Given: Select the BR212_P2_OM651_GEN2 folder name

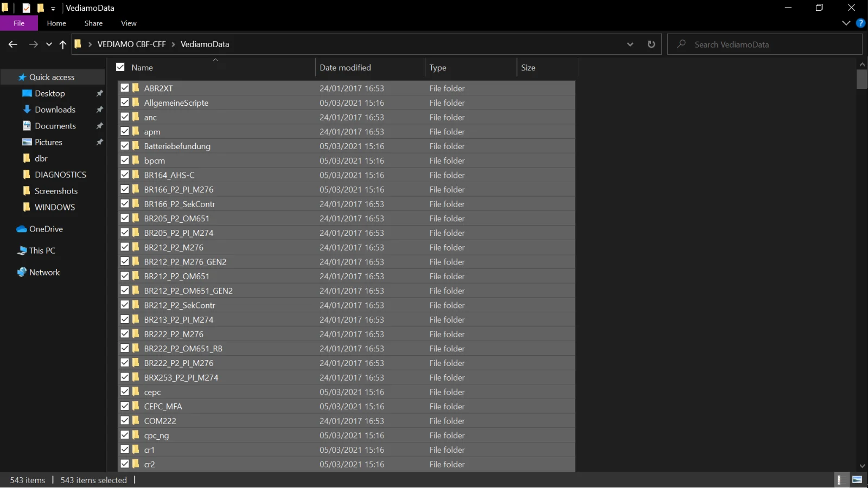Looking at the screenshot, I should 188,291.
